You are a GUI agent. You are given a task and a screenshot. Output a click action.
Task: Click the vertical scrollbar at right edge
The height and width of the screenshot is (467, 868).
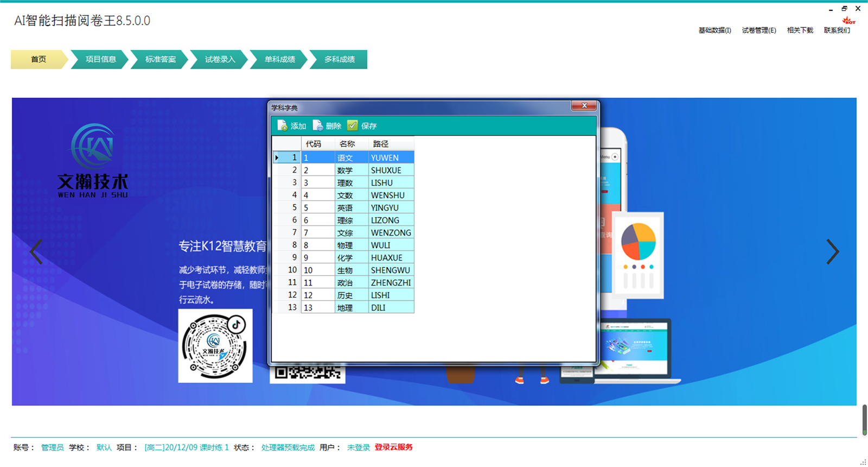pos(864,419)
